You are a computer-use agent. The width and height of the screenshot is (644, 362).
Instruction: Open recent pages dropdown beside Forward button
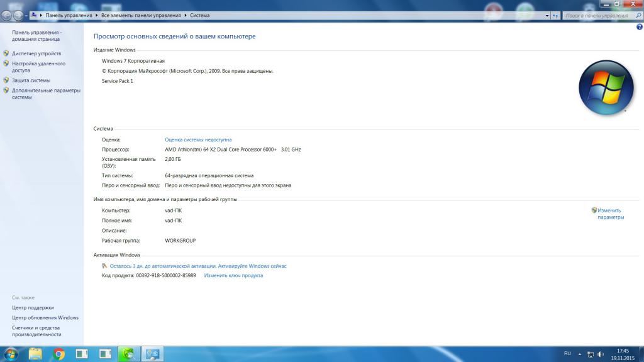point(26,16)
